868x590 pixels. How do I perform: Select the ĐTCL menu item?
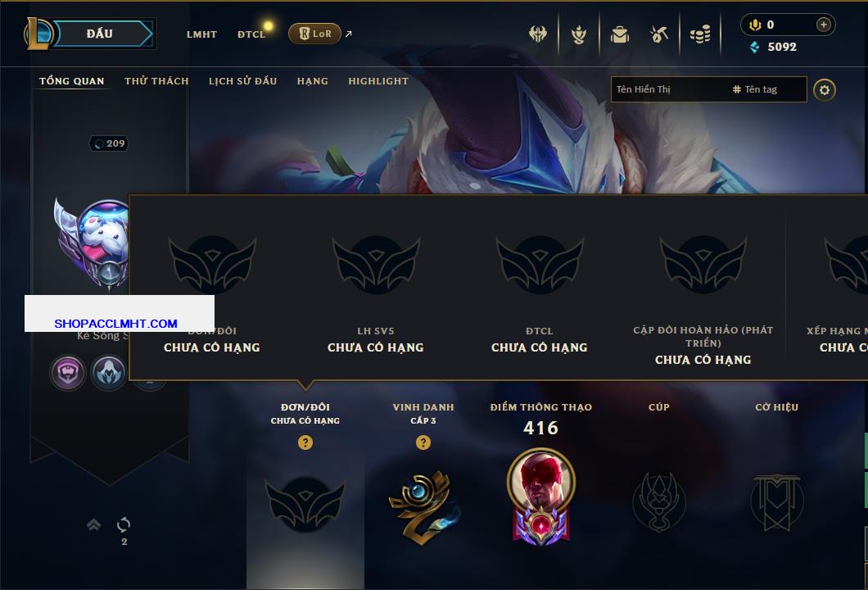[251, 34]
